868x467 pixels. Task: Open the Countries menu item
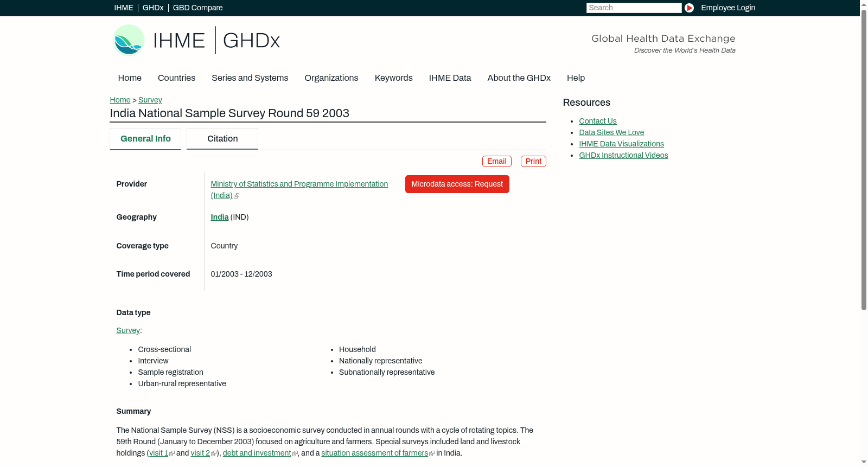point(176,78)
